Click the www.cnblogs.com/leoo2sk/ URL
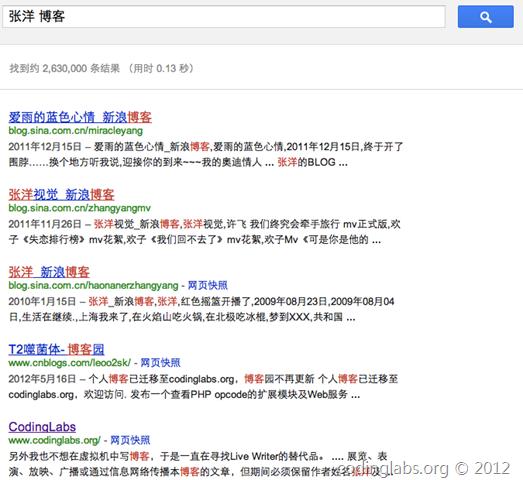Image resolution: width=523 pixels, height=480 pixels. (70, 363)
